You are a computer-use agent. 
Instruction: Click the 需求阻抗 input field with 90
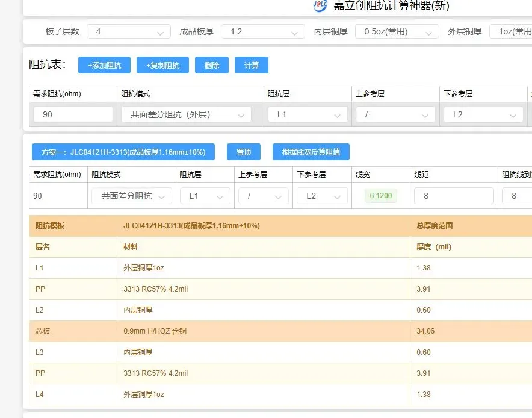coord(73,114)
